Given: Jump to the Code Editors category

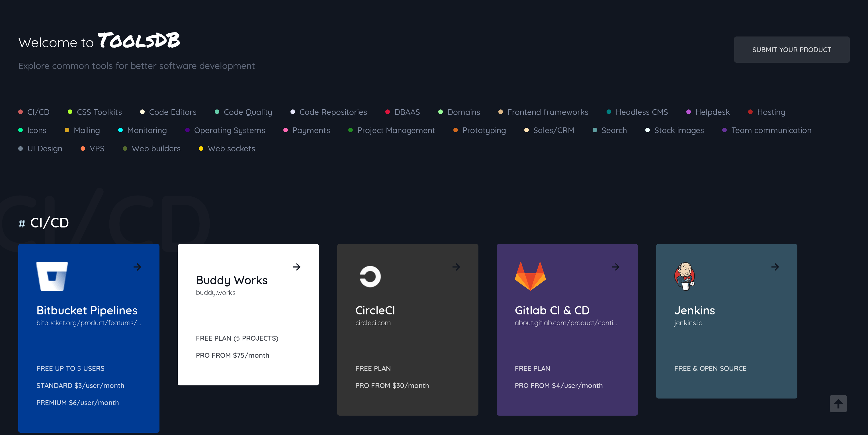Looking at the screenshot, I should [173, 112].
